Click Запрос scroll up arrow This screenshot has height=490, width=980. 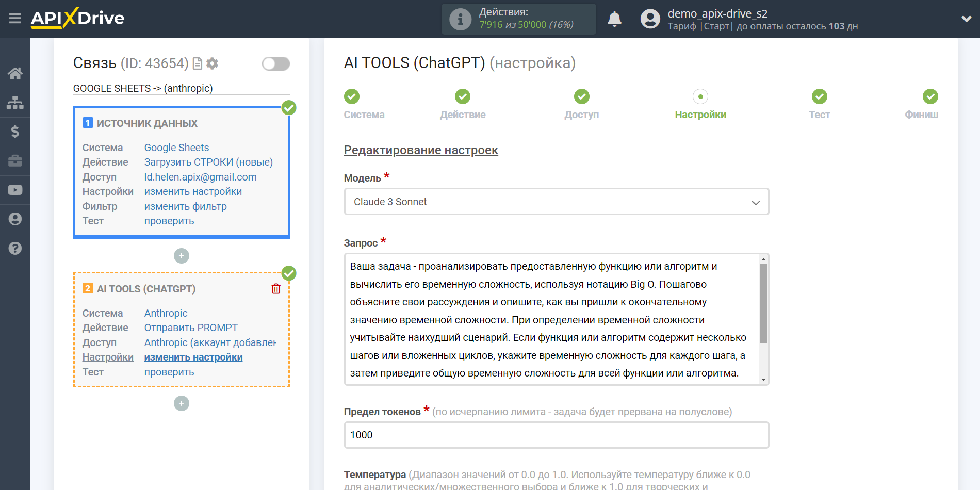click(x=763, y=258)
